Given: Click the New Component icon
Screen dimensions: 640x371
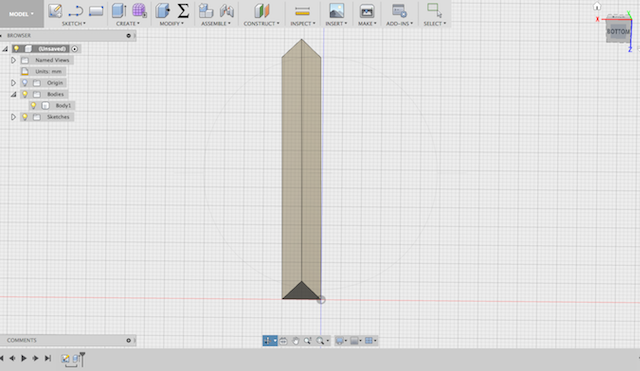Looking at the screenshot, I should [x=206, y=11].
